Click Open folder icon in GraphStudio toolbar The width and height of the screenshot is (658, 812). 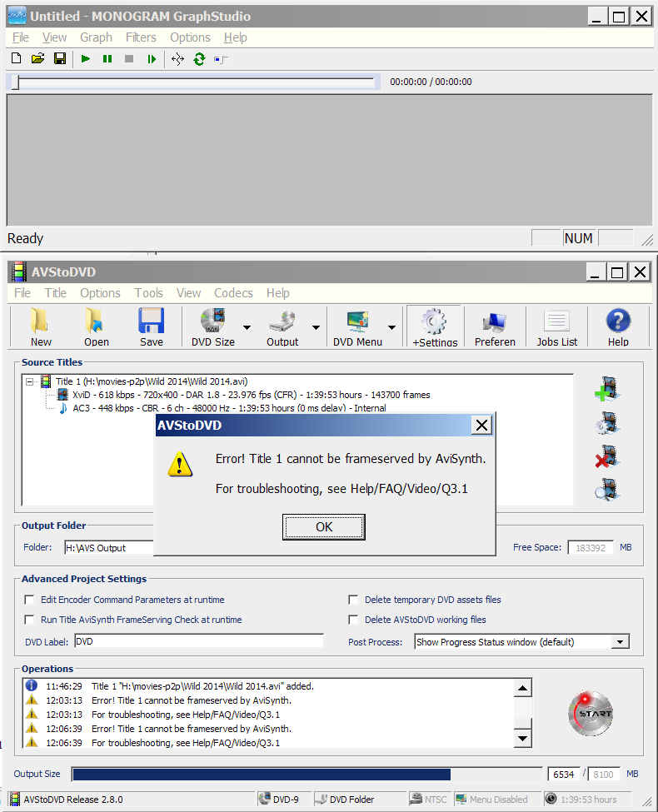(x=37, y=58)
